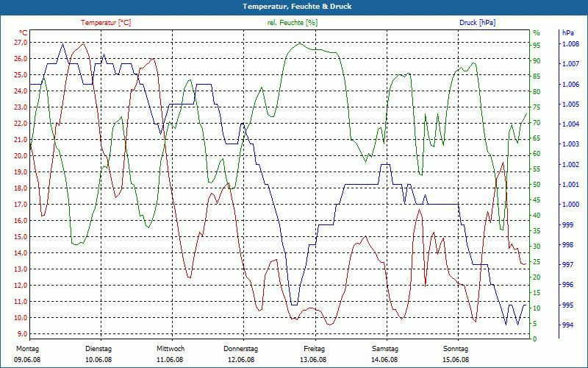Click the '70' humidity axis value

coord(537,123)
